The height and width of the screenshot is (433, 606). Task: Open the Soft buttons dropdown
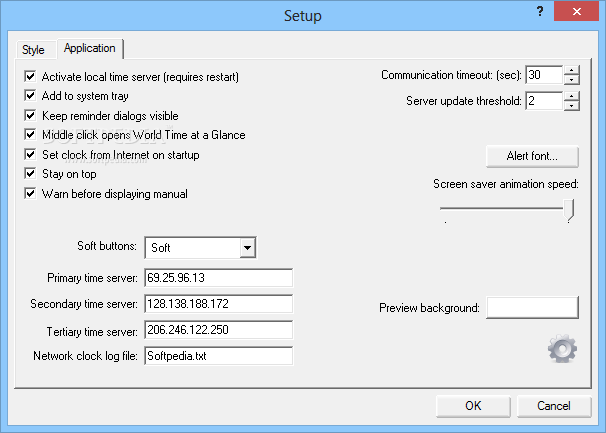click(x=247, y=247)
